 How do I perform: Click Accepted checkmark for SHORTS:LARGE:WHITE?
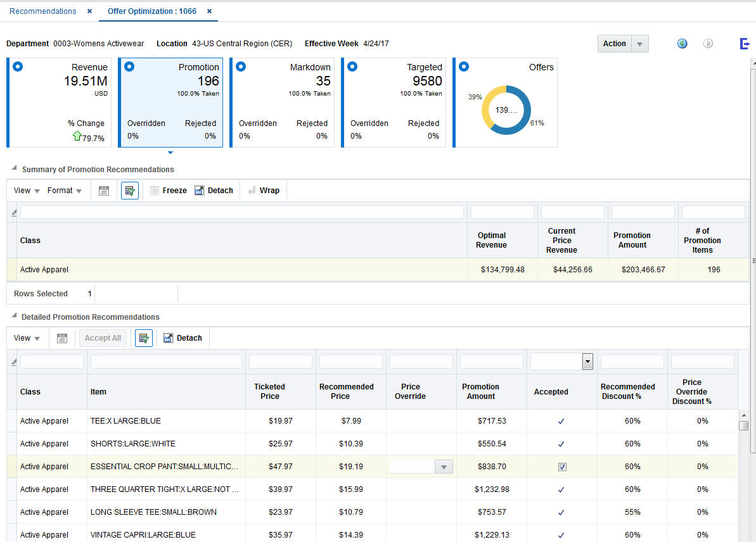(561, 444)
